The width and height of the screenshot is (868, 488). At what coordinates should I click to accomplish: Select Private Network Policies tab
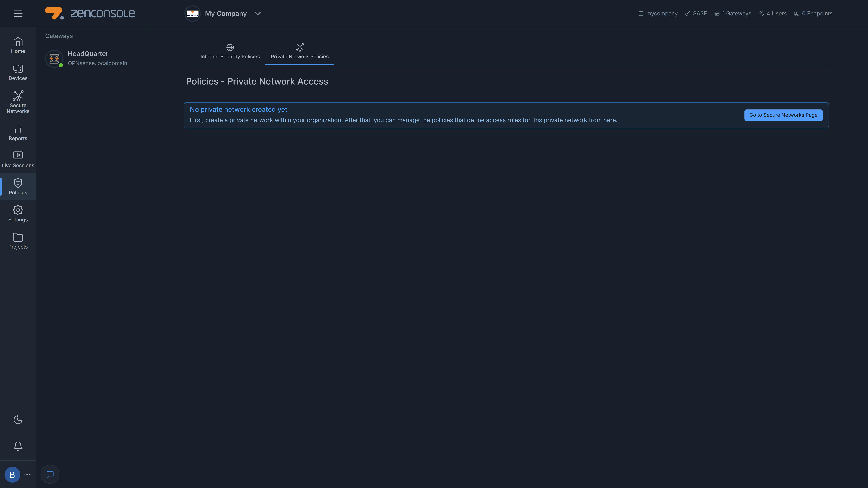[x=299, y=52]
